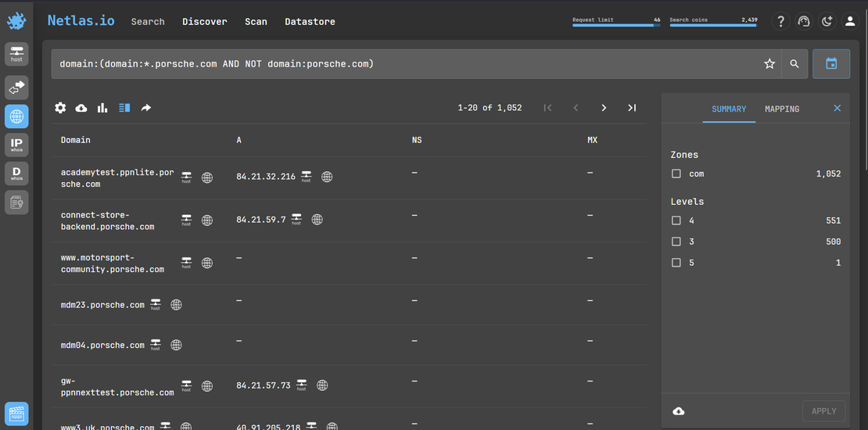The width and height of the screenshot is (868, 430).
Task: Open the user account menu
Action: 850,22
